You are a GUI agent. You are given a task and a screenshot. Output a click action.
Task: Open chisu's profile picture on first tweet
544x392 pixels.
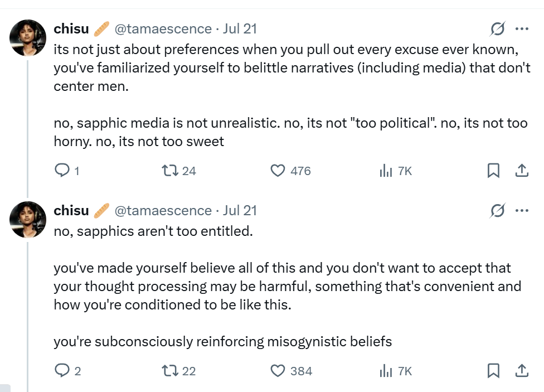click(28, 37)
